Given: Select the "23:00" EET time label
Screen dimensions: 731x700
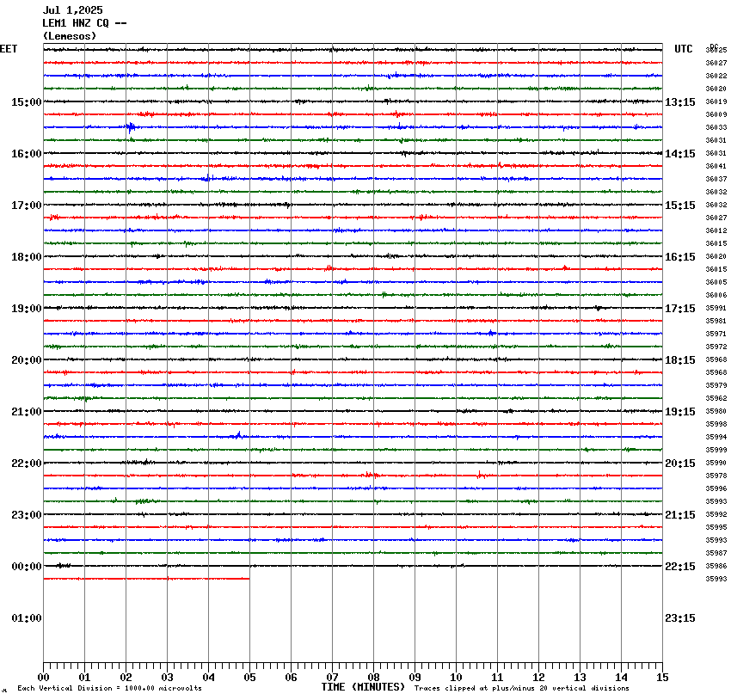Looking at the screenshot, I should [x=27, y=515].
